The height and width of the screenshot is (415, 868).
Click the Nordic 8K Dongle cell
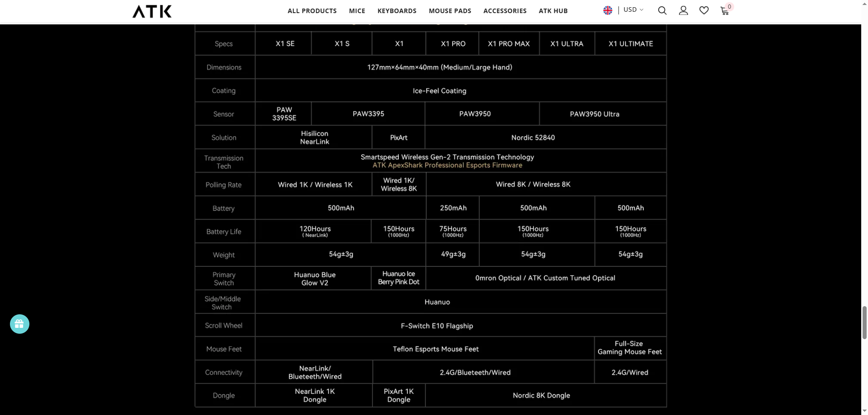click(541, 396)
